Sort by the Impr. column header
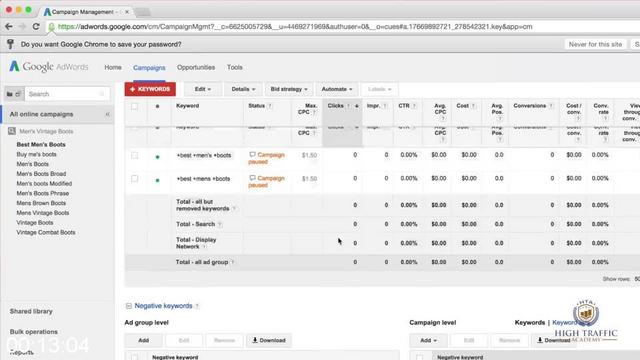Viewport: 640px width, 360px height. pyautogui.click(x=373, y=106)
